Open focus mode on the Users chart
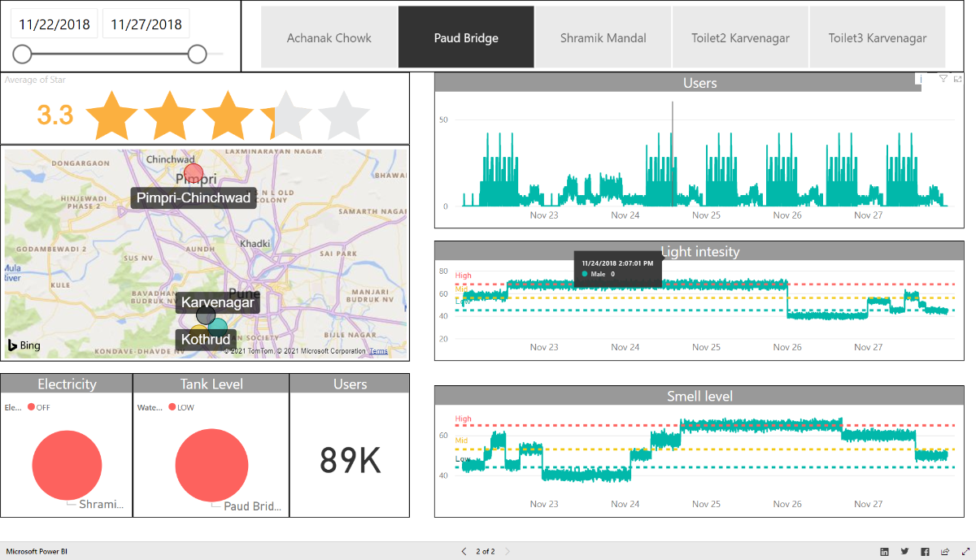 (957, 79)
